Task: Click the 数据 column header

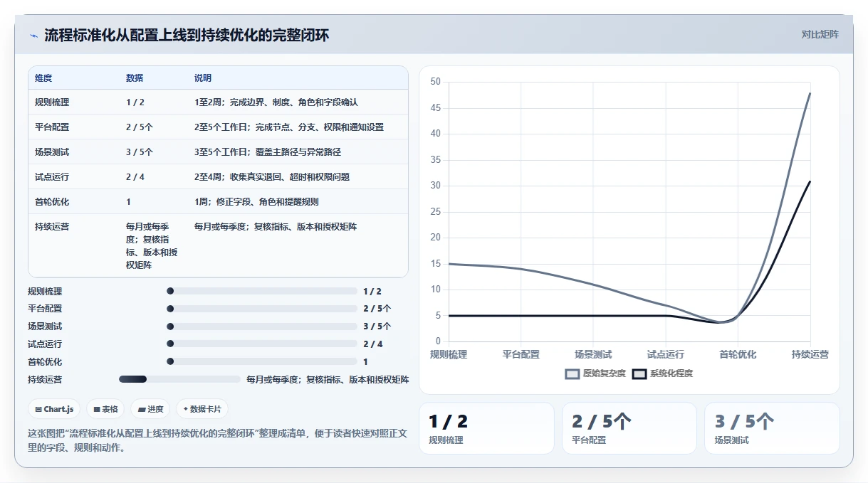Action: 135,78
